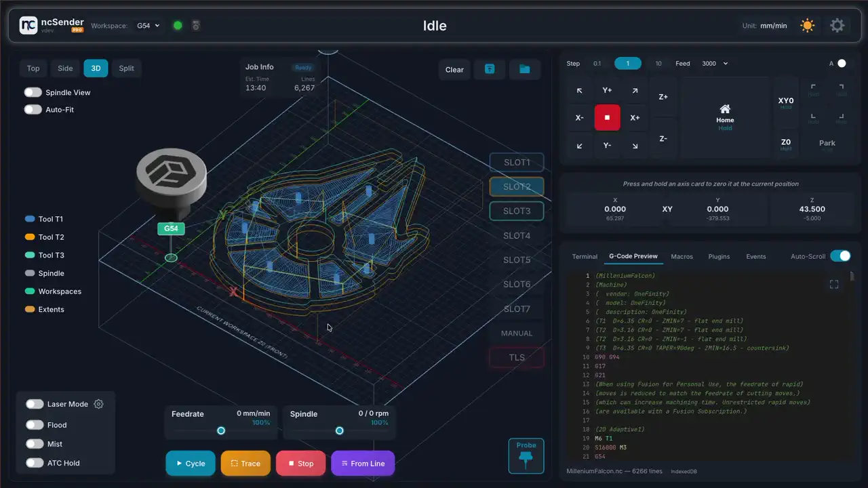Enable Spindle View switch
The image size is (868, 488).
33,92
